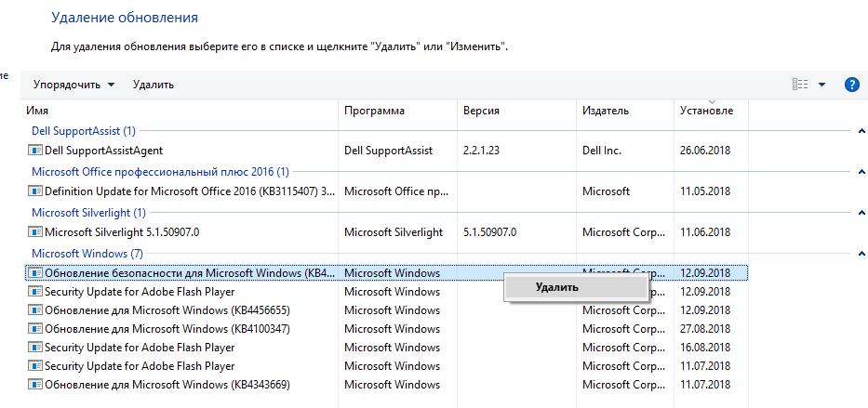This screenshot has width=868, height=408.
Task: Click the Обновление безопасности row icon
Action: (x=34, y=273)
